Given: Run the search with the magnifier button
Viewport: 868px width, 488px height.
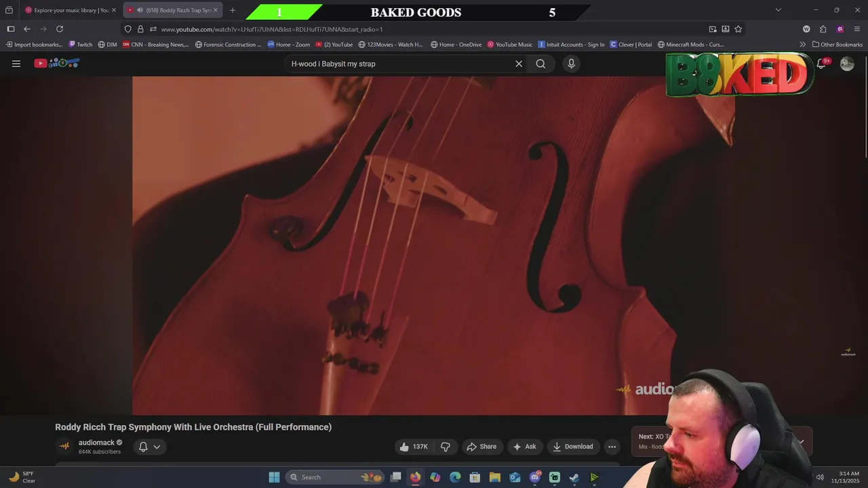Looking at the screenshot, I should point(540,64).
